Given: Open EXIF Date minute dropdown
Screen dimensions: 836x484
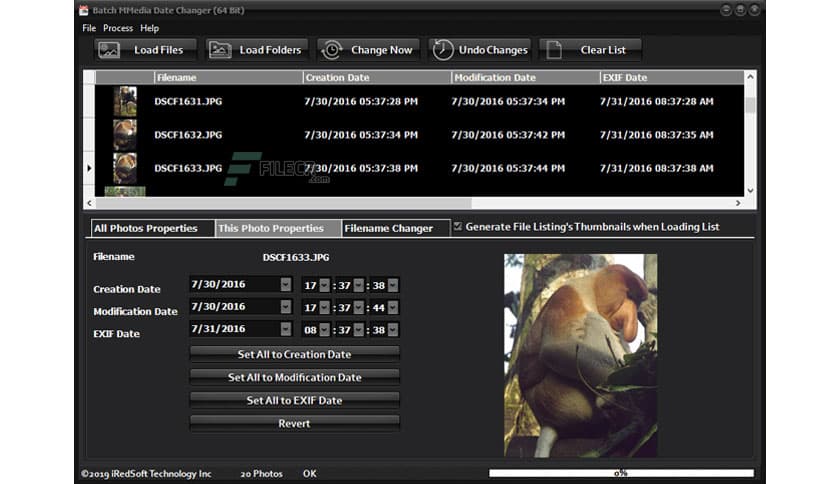Looking at the screenshot, I should [x=359, y=330].
